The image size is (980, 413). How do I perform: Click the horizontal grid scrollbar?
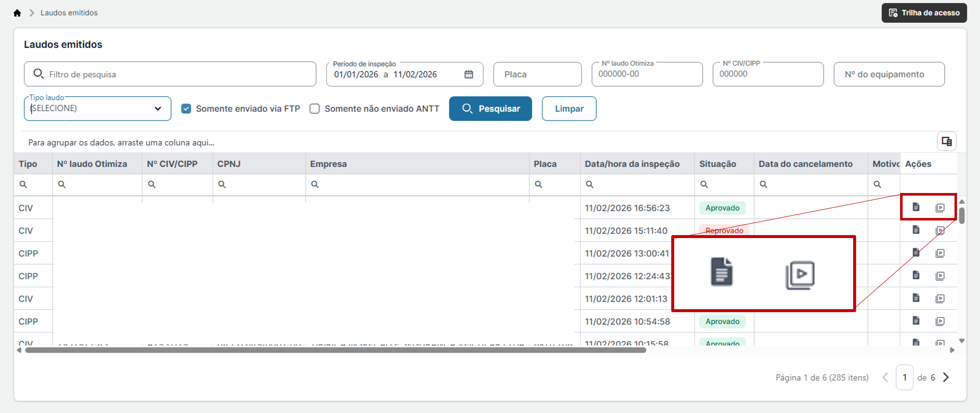pyautogui.click(x=336, y=350)
